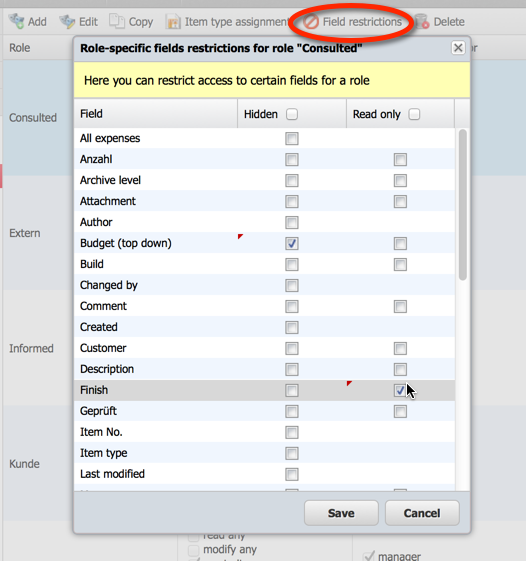Click the Field restrictions prohibition icon
526x561 pixels.
[311, 22]
